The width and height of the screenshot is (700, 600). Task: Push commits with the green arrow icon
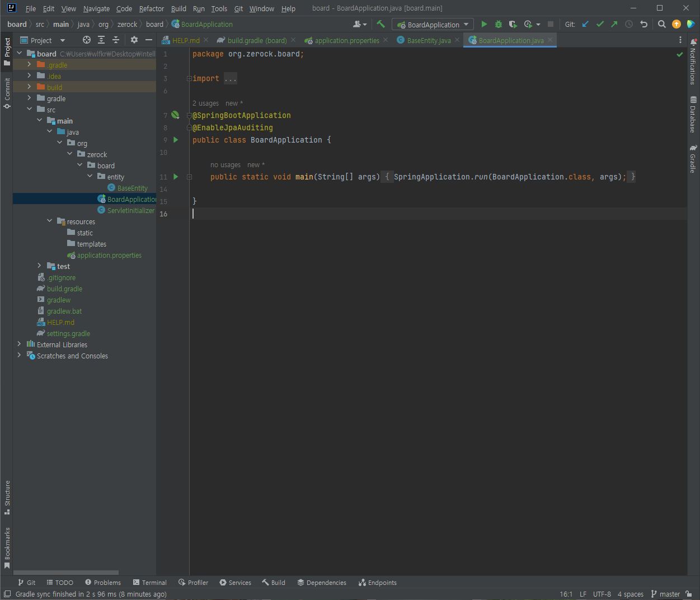[614, 24]
